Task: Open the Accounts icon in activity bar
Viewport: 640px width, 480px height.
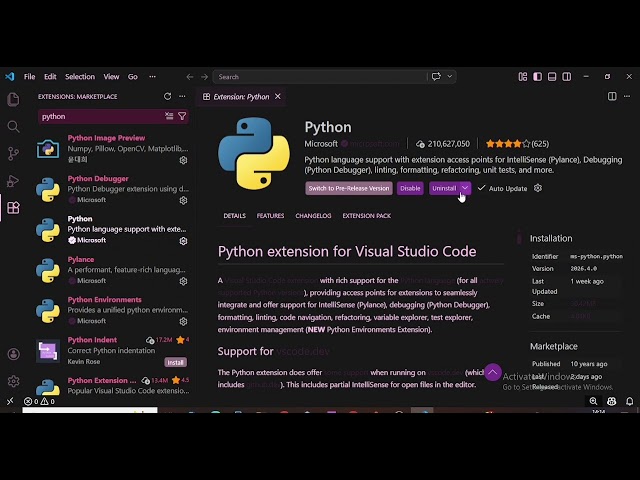Action: 13,354
